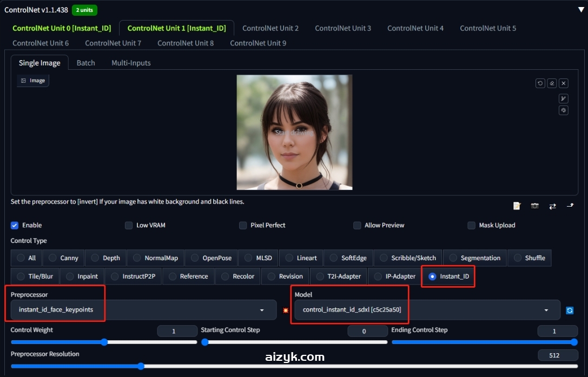Viewport: 588px width, 377px height.
Task: Enable the Pixel Perfect checkbox
Action: (243, 225)
